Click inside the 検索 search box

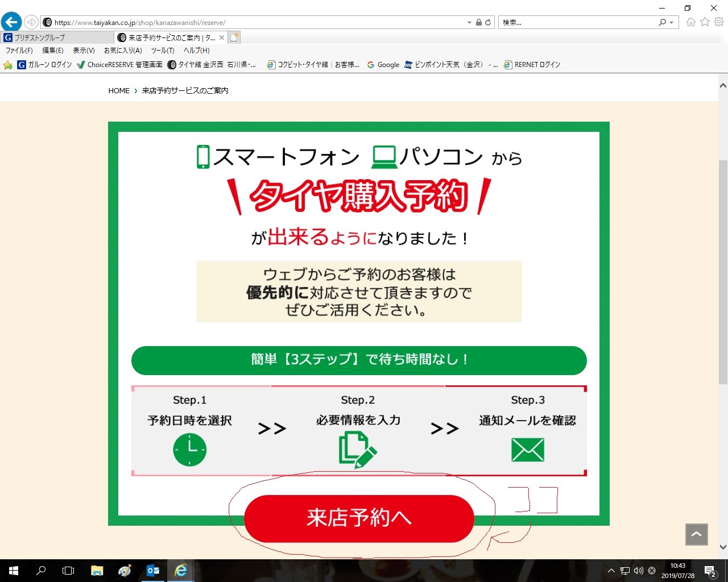tap(577, 23)
